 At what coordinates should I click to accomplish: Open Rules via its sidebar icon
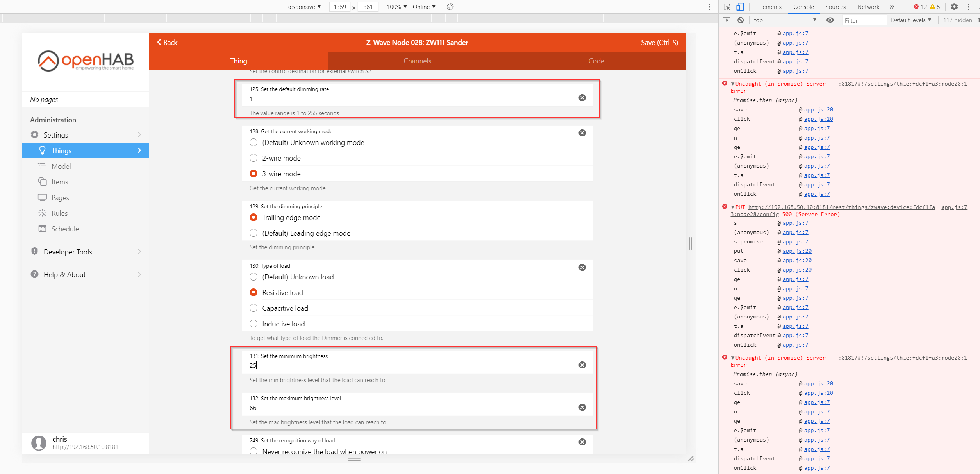(x=43, y=213)
